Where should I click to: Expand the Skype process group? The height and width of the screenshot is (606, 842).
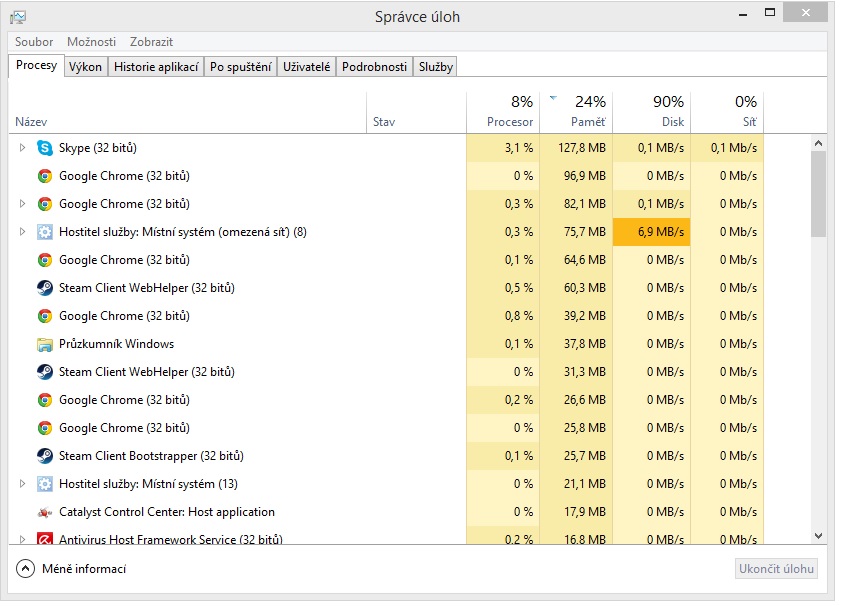click(x=22, y=148)
